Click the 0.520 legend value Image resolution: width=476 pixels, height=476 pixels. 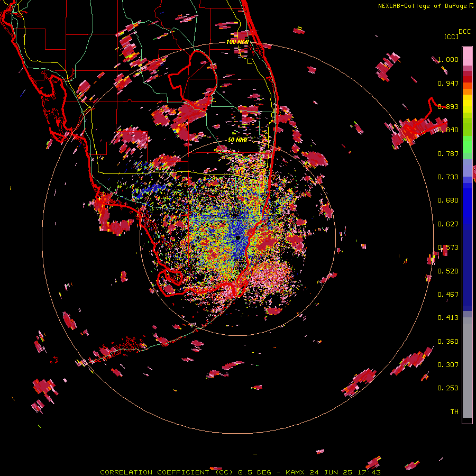(x=448, y=271)
